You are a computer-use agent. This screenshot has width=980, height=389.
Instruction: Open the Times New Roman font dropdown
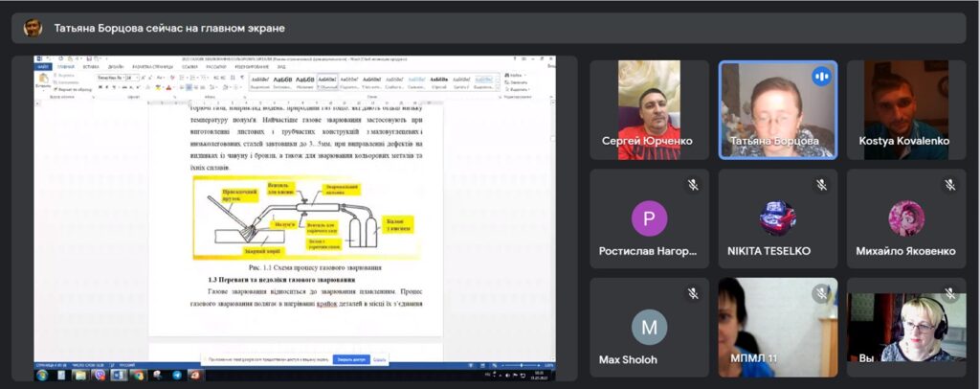tap(111, 78)
